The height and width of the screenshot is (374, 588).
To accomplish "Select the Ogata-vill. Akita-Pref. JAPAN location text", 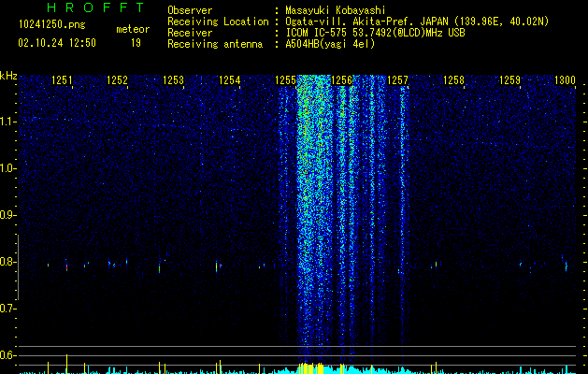I will tap(417, 22).
